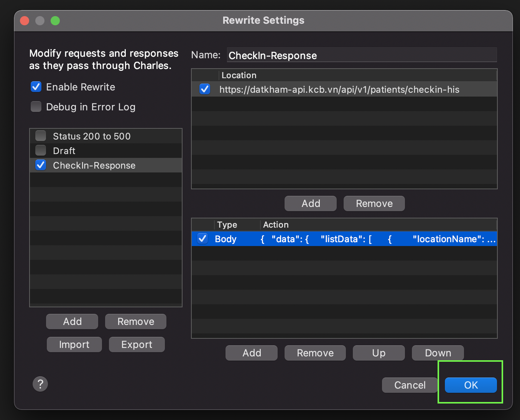Close the Rewrite Settings window with red button
The width and height of the screenshot is (520, 420).
coord(25,21)
